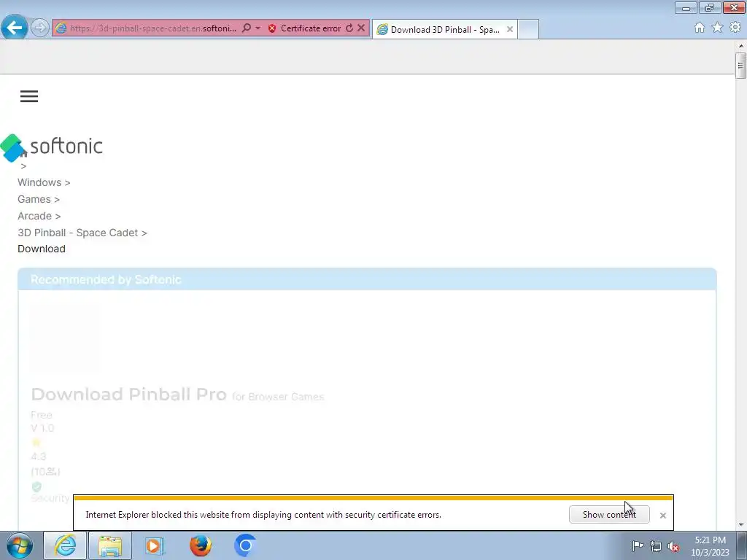Open the clock showing 5:21 PM
This screenshot has width=747, height=560.
coord(710,545)
